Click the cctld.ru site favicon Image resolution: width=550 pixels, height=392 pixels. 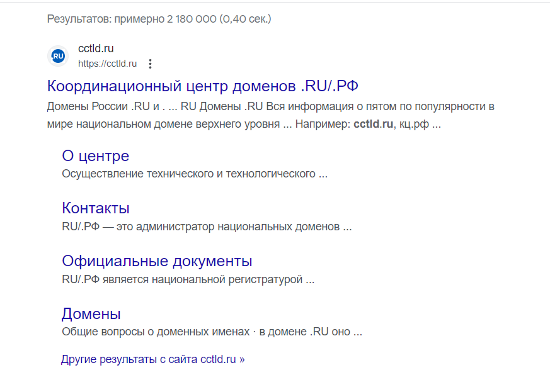tap(58, 56)
